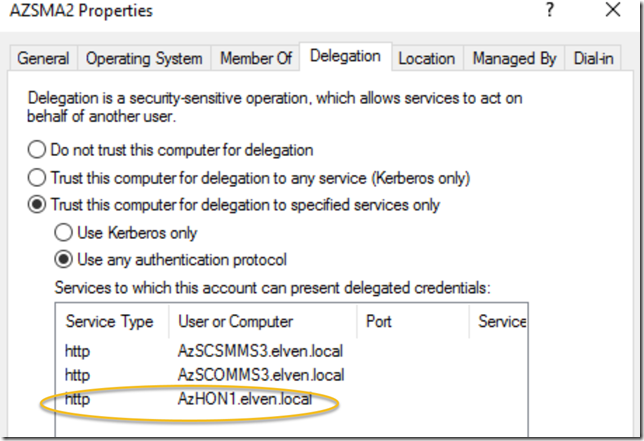Open the General tab
644x441 pixels.
tap(44, 59)
